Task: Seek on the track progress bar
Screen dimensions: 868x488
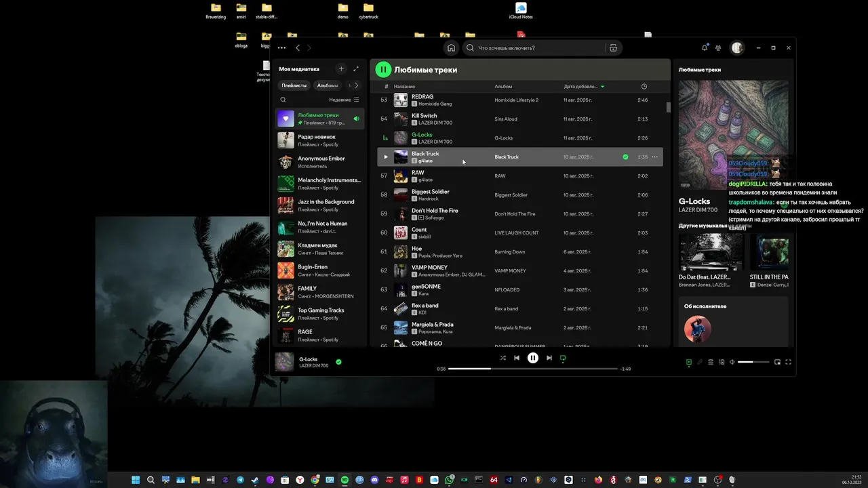Action: (533, 369)
